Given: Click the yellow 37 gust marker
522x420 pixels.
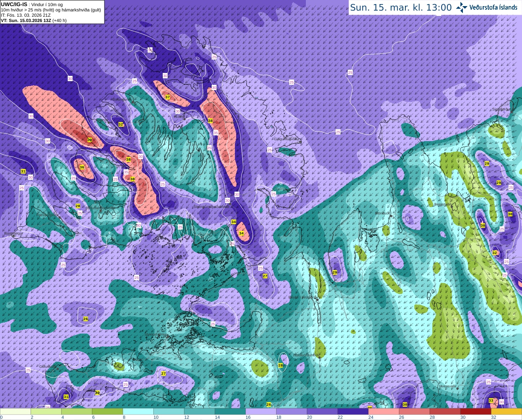Looking at the screenshot, I should coord(168,97).
